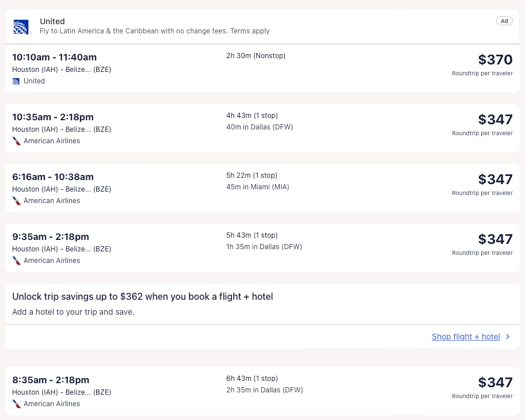The image size is (525, 420).
Task: Select the 8:35am - 2:18pm flight option
Action: coord(51,380)
